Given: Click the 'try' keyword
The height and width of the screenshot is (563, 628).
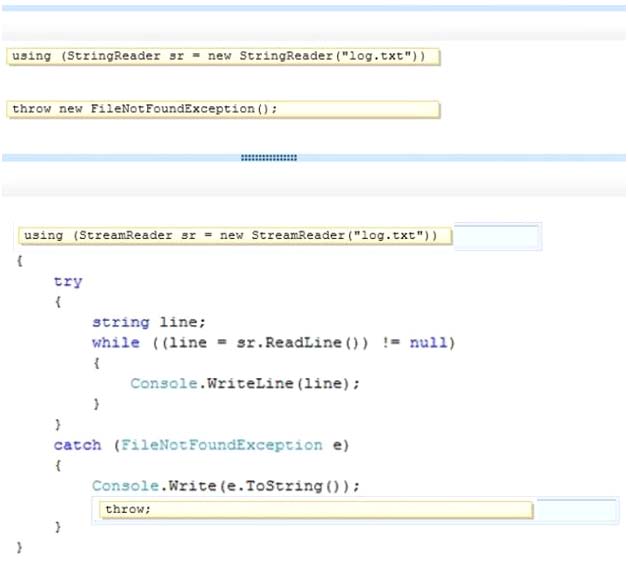Looking at the screenshot, I should [x=68, y=282].
